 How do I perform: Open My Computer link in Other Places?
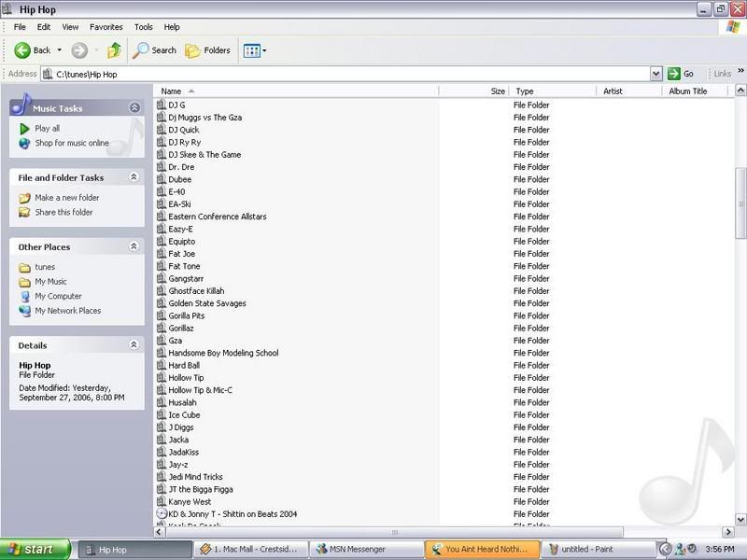tap(58, 296)
